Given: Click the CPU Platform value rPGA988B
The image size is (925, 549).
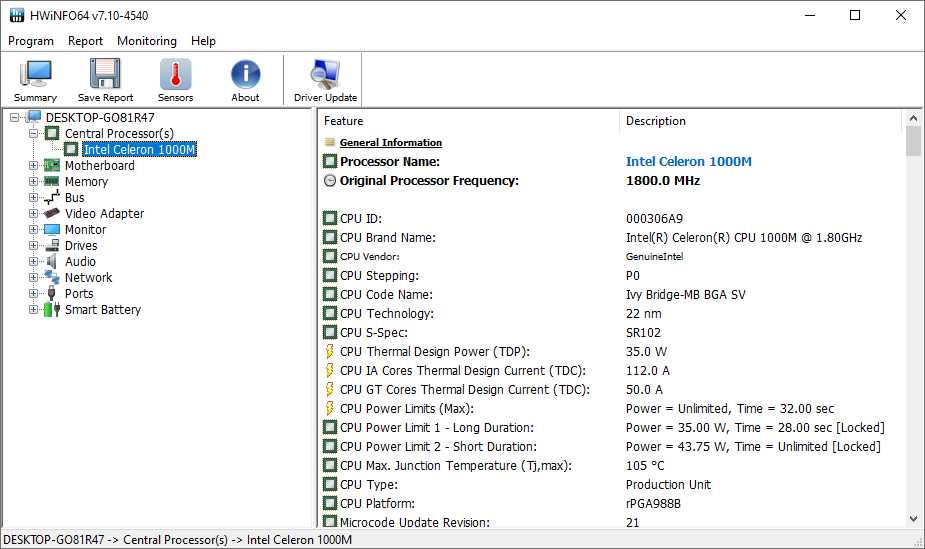Looking at the screenshot, I should coord(653,503).
